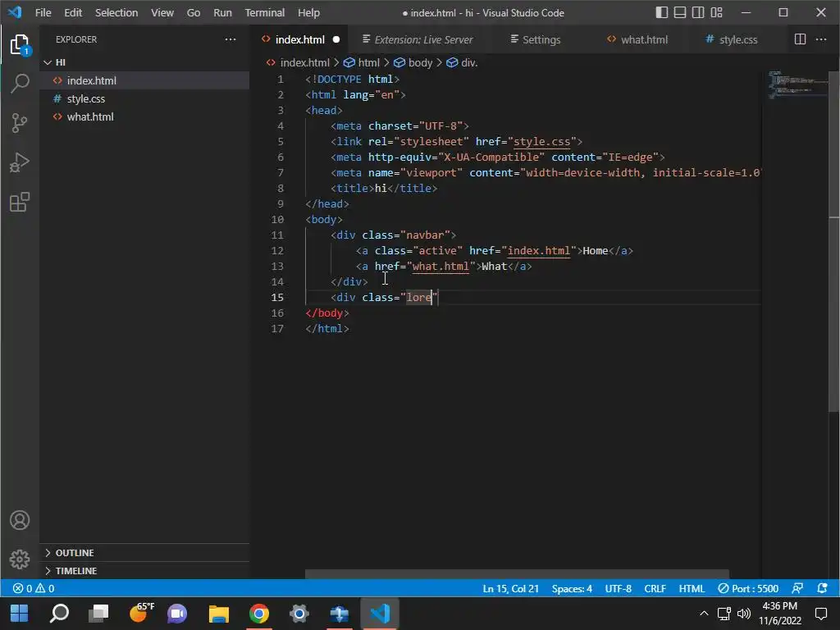Open the Terminal menu
This screenshot has height=630, width=840.
click(x=265, y=12)
